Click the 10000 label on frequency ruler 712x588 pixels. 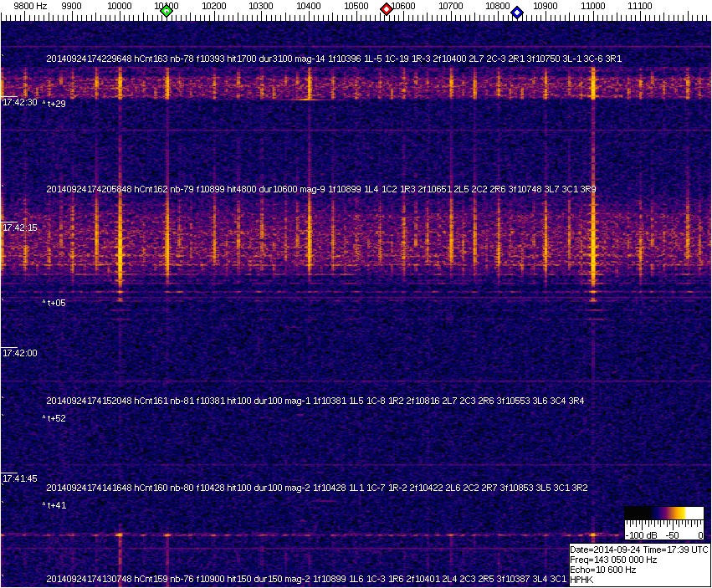(120, 6)
